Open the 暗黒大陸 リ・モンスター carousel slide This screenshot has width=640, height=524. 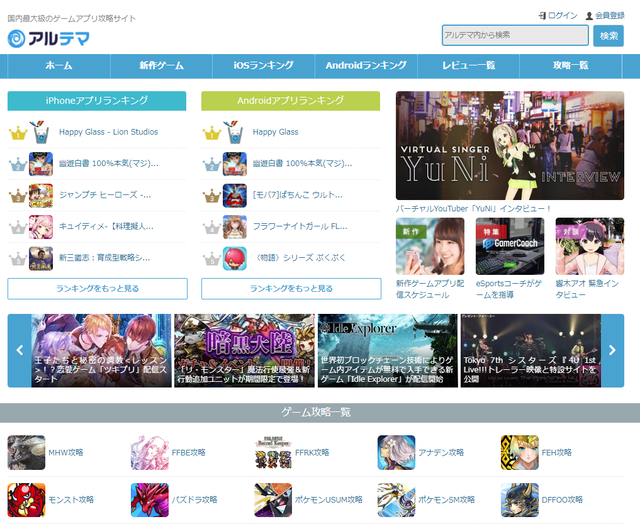coord(244,350)
